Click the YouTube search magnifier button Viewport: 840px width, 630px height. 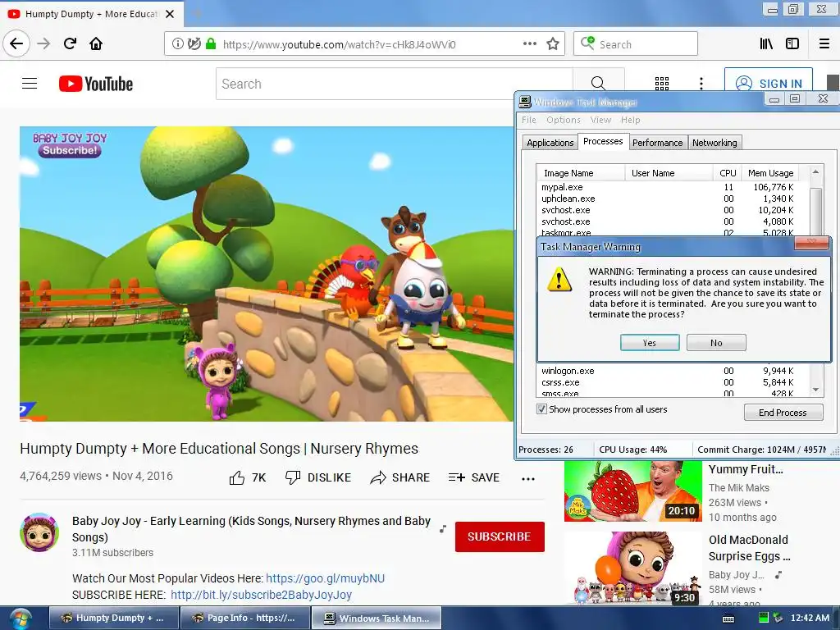click(598, 84)
